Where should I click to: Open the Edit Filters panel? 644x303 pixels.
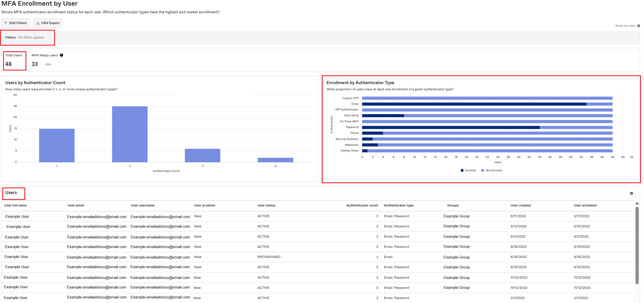point(15,23)
